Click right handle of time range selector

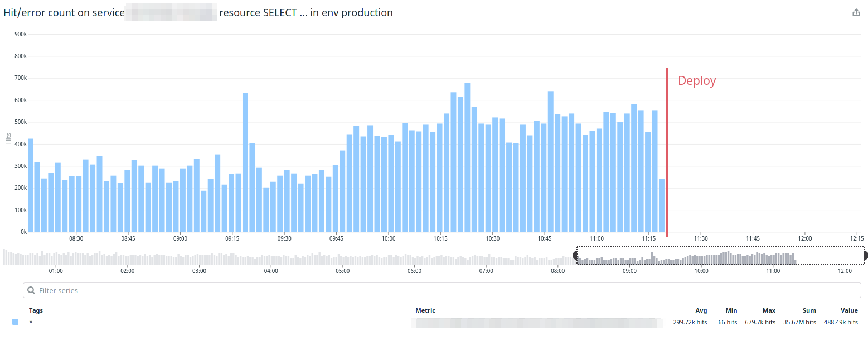pos(865,256)
